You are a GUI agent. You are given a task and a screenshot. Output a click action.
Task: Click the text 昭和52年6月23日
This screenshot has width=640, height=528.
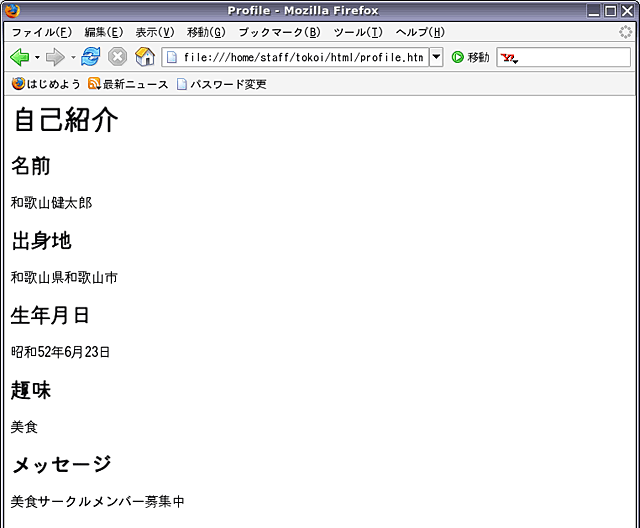pos(60,352)
